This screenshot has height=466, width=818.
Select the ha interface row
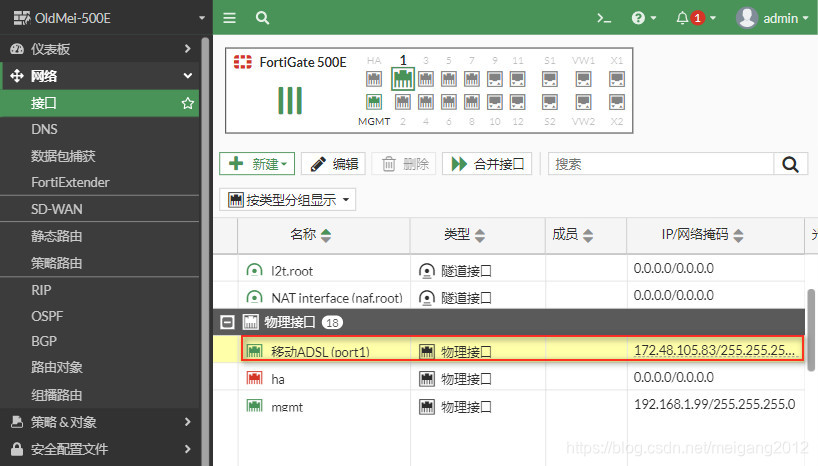coord(509,377)
